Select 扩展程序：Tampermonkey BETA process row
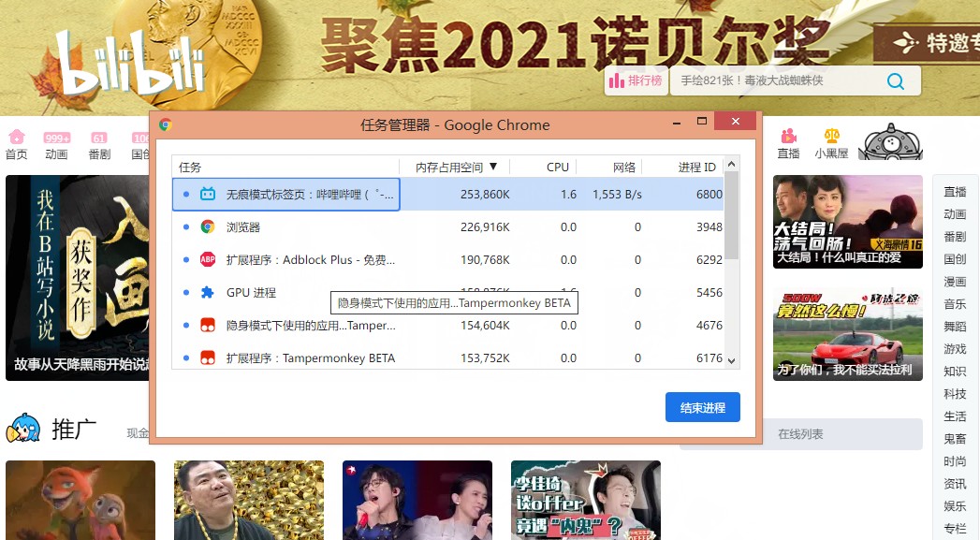This screenshot has width=980, height=540. pos(310,358)
